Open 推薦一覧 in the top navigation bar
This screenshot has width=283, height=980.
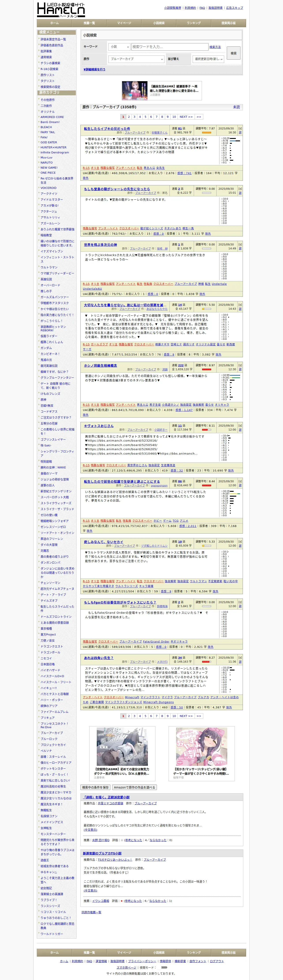89,23
